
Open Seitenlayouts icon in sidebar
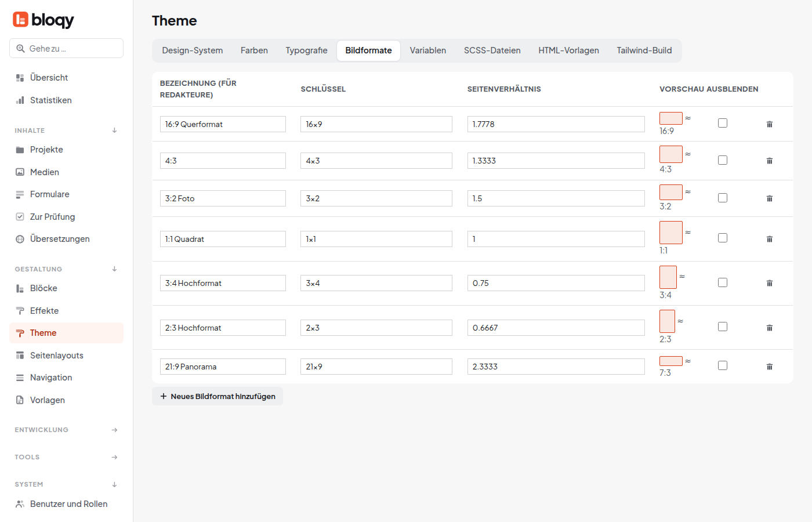pyautogui.click(x=20, y=356)
